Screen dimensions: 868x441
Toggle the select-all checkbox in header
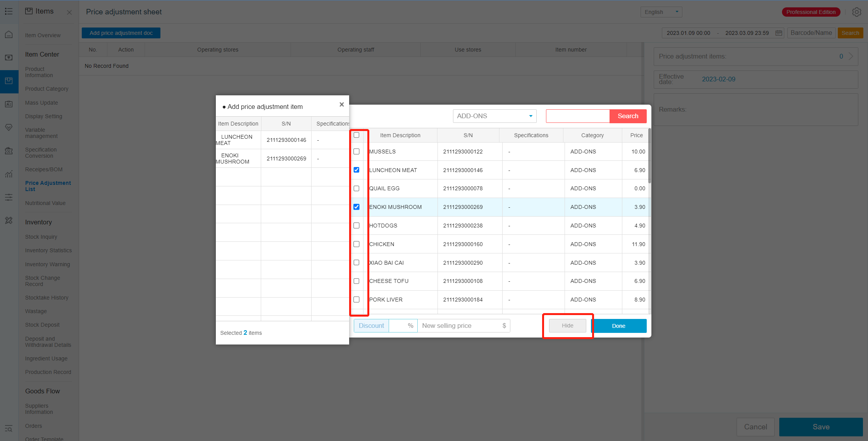tap(356, 135)
